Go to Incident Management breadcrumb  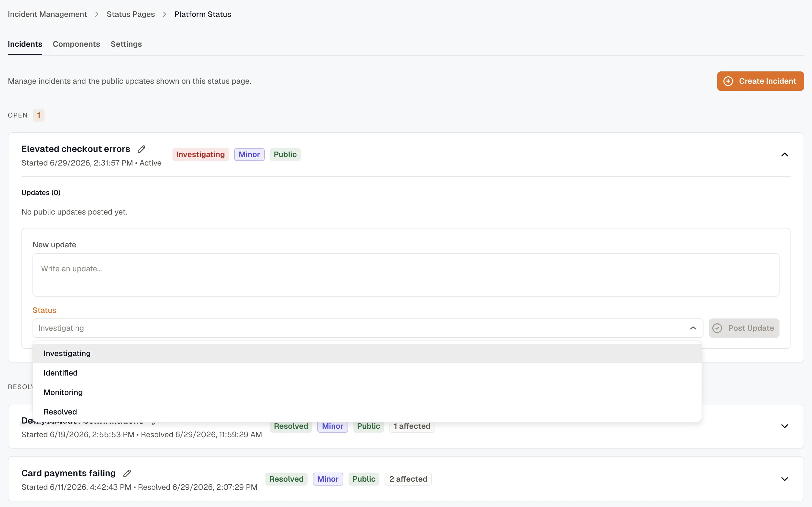47,14
